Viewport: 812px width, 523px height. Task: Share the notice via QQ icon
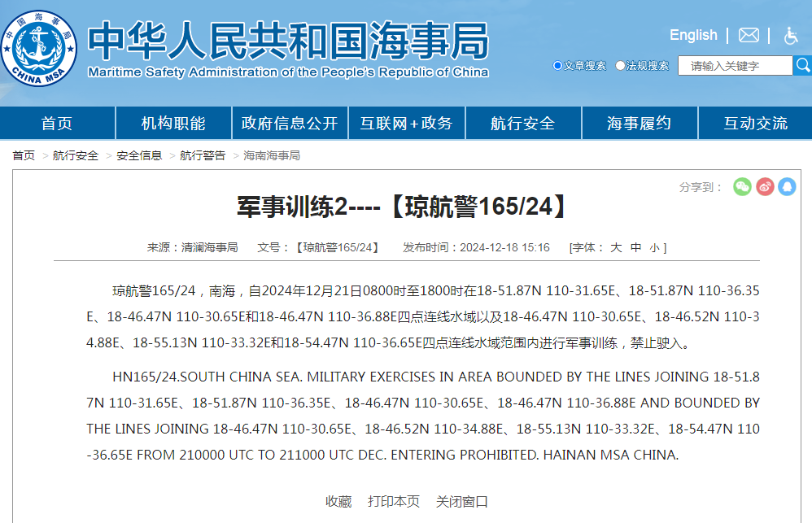tap(787, 187)
